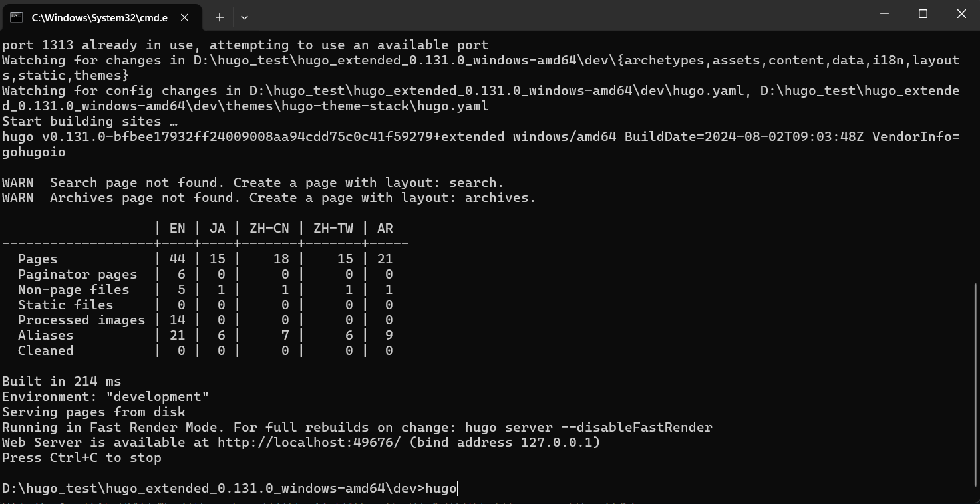Viewport: 980px width, 504px height.
Task: Select the C:\Windows\System32\cmd.exe tab title
Action: 99,17
